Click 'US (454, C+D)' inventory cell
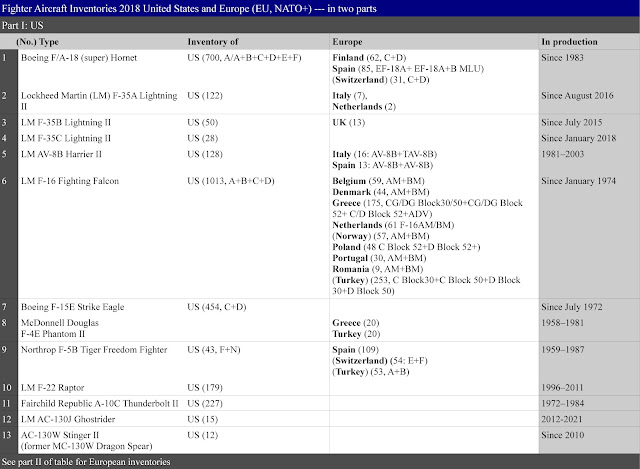The height and width of the screenshot is (469, 640). 217,307
